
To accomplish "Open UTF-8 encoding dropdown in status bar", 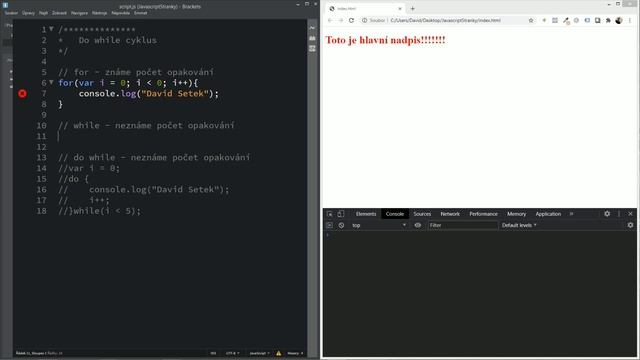I will point(232,353).
